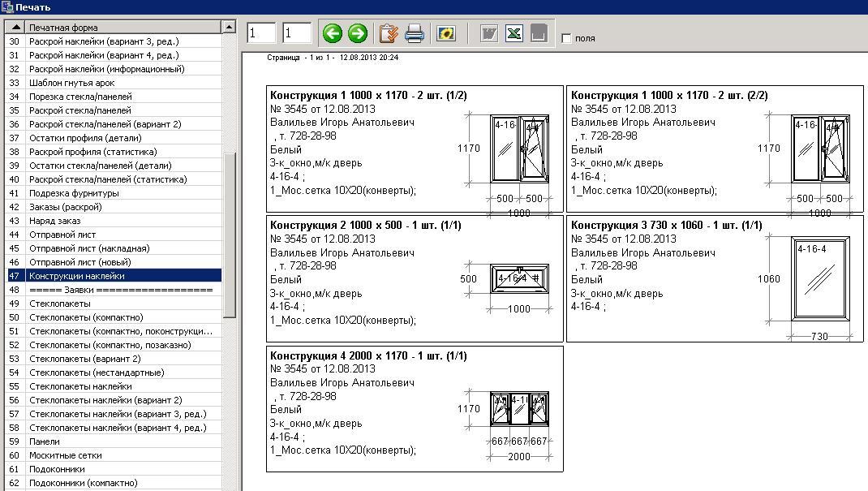Click window drawing of Конструкция 1 (2/2)
Screen dimensions: 868x491
(x=820, y=149)
